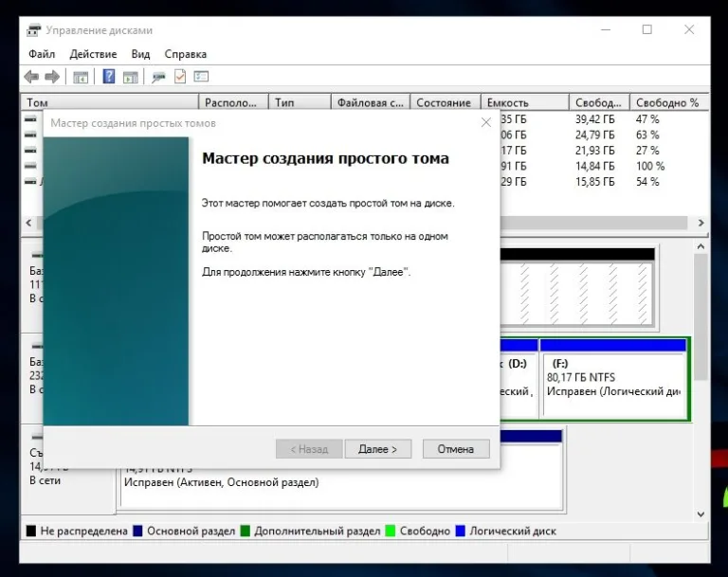Select the volume icon in the 47 % row
728x577 pixels.
click(30, 119)
